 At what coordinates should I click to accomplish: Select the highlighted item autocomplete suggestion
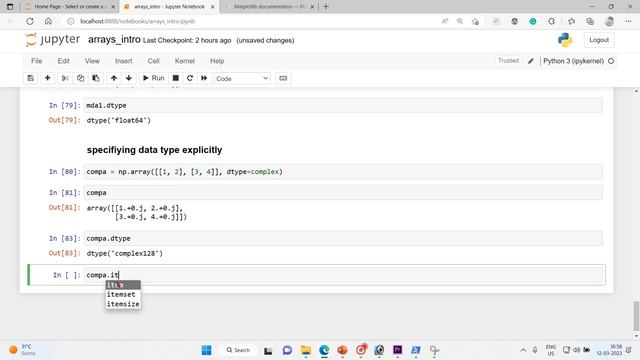[x=123, y=285]
